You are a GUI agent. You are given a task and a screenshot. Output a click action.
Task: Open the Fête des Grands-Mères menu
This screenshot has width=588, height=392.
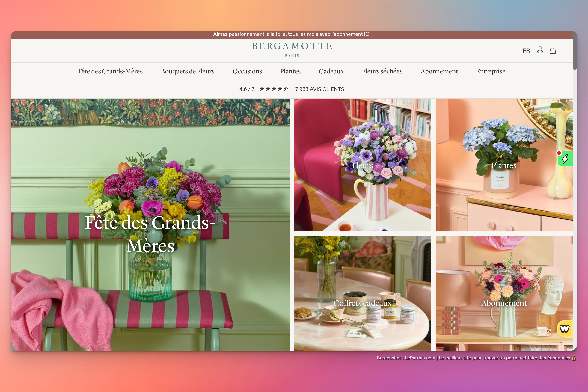coord(110,71)
